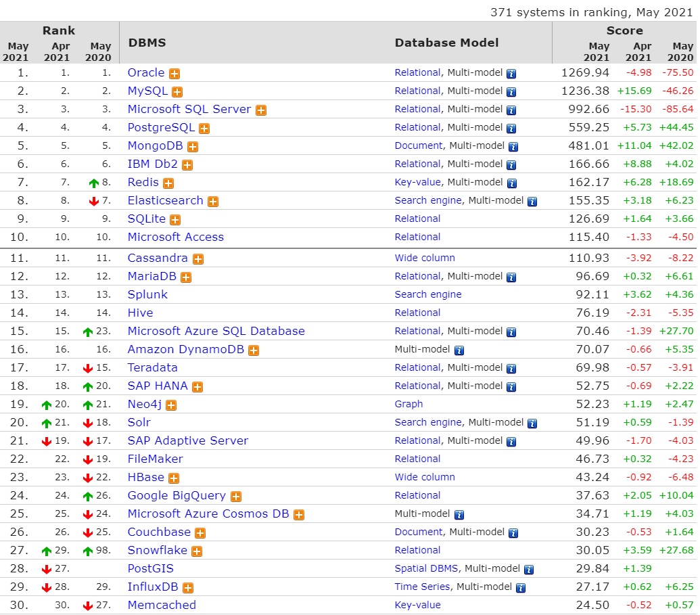Click the plus icon next to Microsoft Azure Cosmos DB
This screenshot has width=700, height=615.
tap(299, 515)
